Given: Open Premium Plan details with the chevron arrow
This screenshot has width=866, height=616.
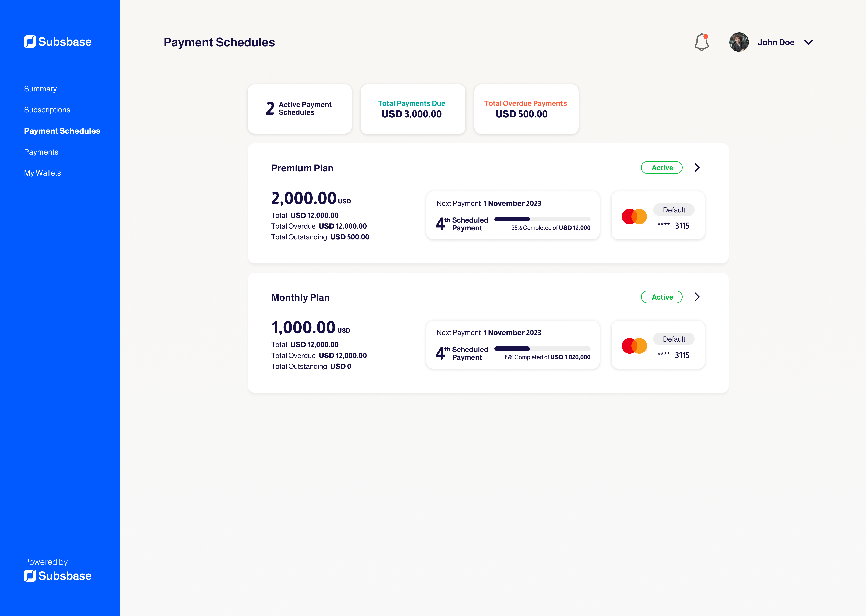Looking at the screenshot, I should click(x=697, y=168).
